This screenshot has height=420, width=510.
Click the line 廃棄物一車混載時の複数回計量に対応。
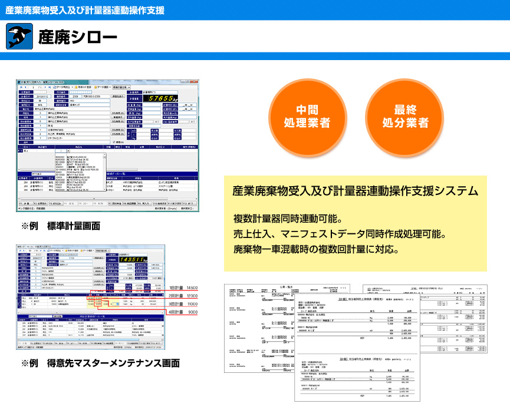pos(316,249)
